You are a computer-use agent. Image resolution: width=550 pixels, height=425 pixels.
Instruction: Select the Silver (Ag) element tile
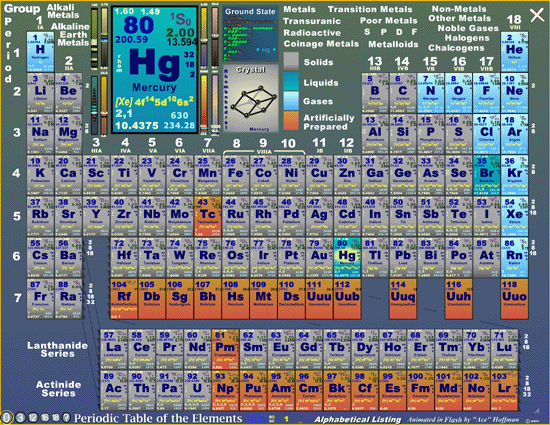tap(319, 216)
